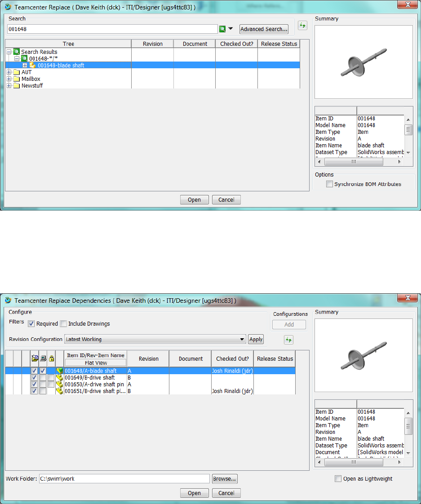Image resolution: width=421 pixels, height=504 pixels.
Task: Toggle first checkbox for 001649/B-drive shaft row
Action: coord(35,377)
